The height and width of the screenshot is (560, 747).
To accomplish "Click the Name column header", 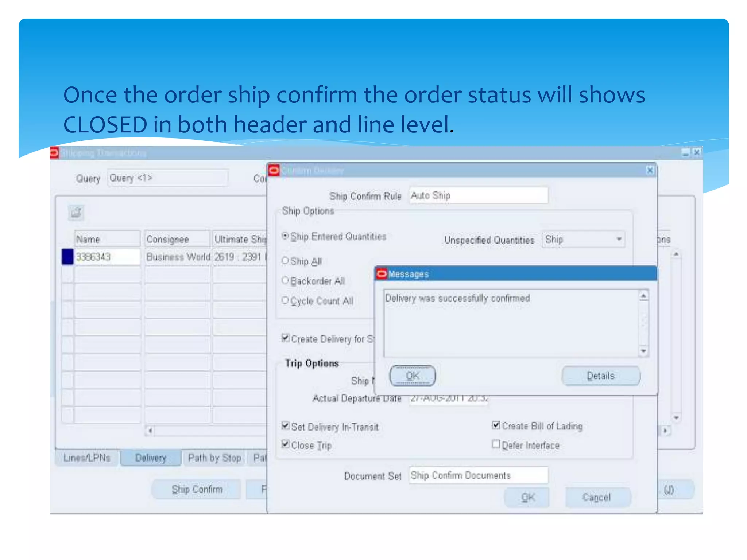I will point(107,239).
